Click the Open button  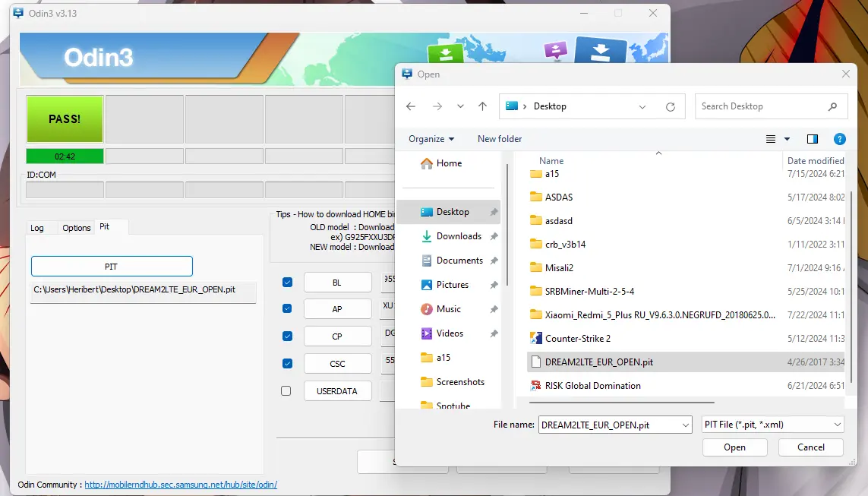[x=734, y=447]
